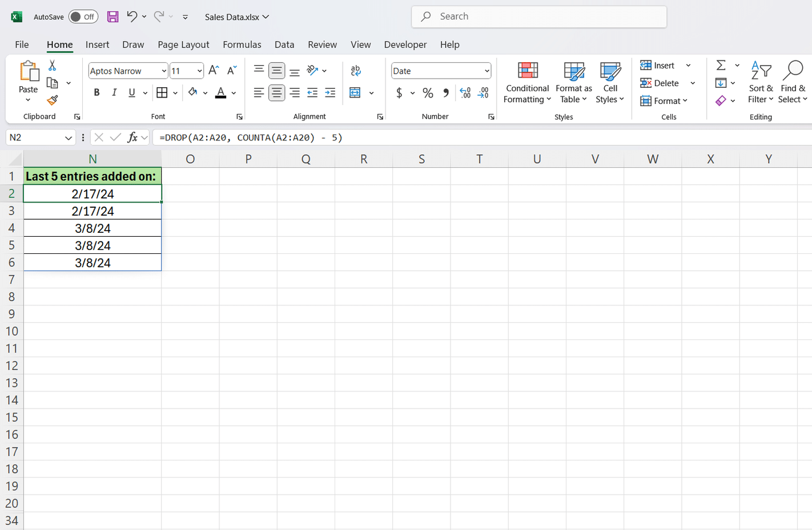The width and height of the screenshot is (812, 530).
Task: Open Conditional Formatting menu
Action: click(x=528, y=83)
